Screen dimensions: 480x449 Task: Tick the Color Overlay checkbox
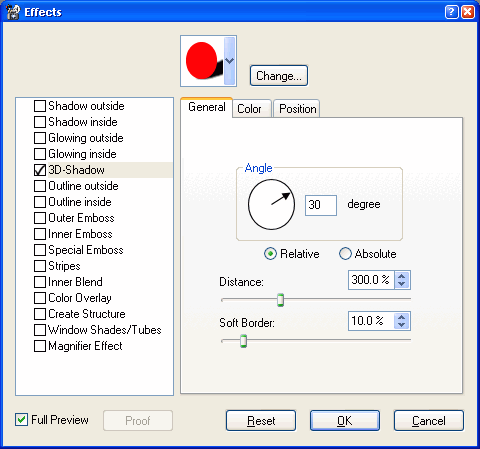[x=40, y=298]
